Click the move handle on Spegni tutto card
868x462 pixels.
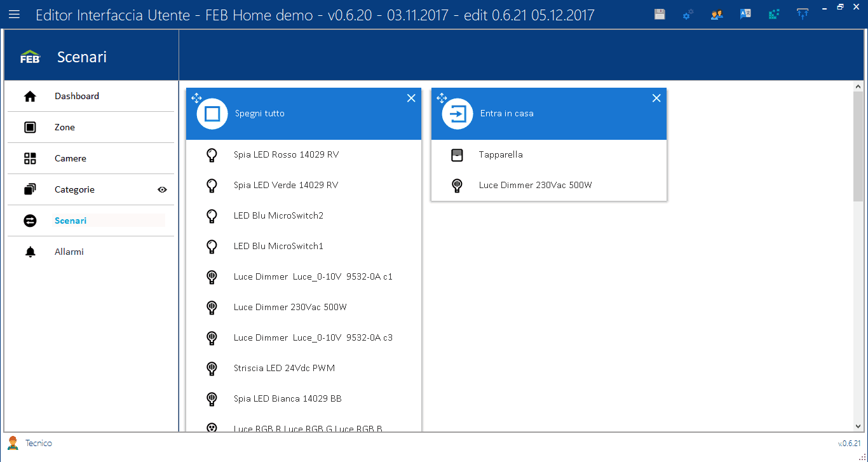click(x=196, y=99)
